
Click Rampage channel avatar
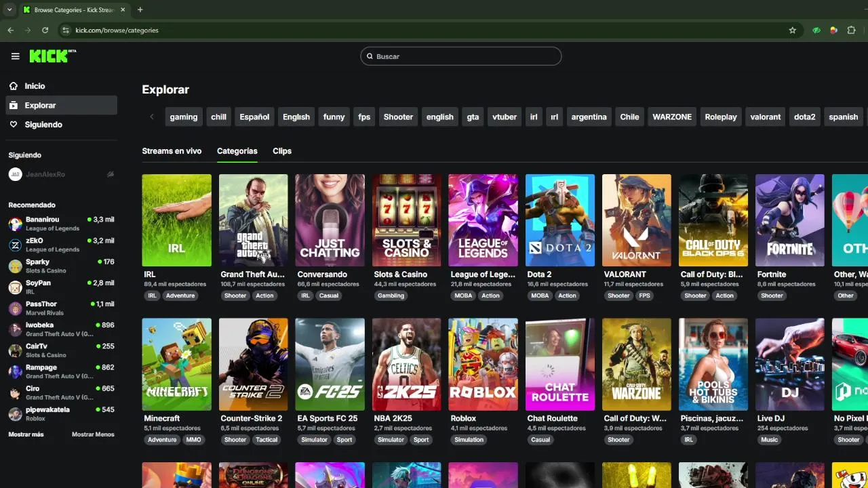[15, 371]
